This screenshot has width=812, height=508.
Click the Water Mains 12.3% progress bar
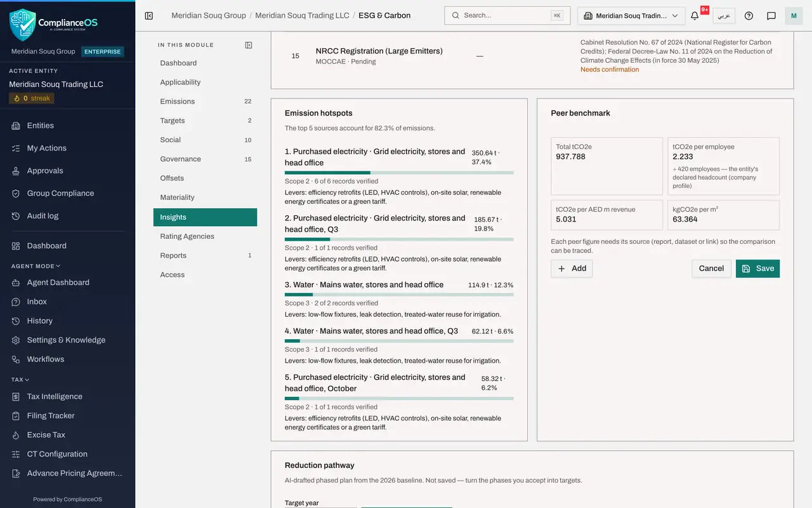point(399,295)
